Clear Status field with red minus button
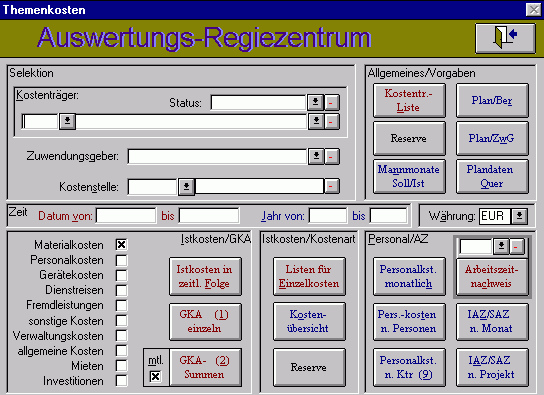The height and width of the screenshot is (395, 544). point(331,103)
